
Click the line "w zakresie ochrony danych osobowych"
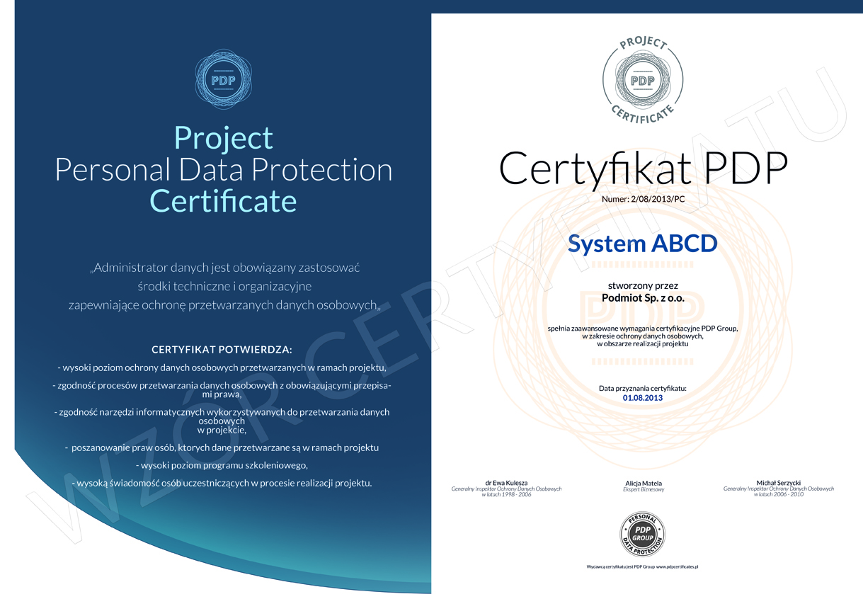643,336
